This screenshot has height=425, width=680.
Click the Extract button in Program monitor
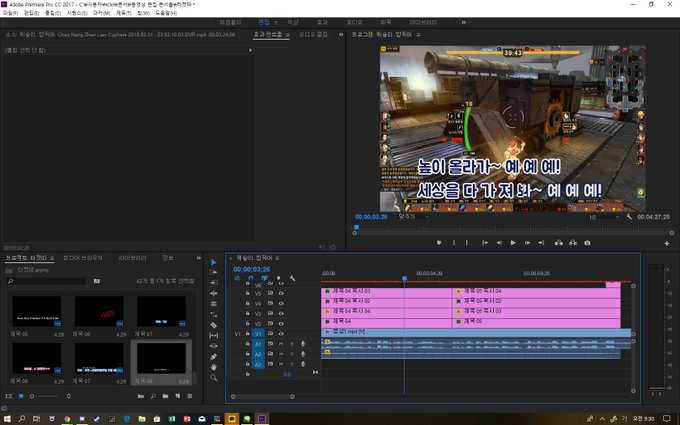coord(573,243)
